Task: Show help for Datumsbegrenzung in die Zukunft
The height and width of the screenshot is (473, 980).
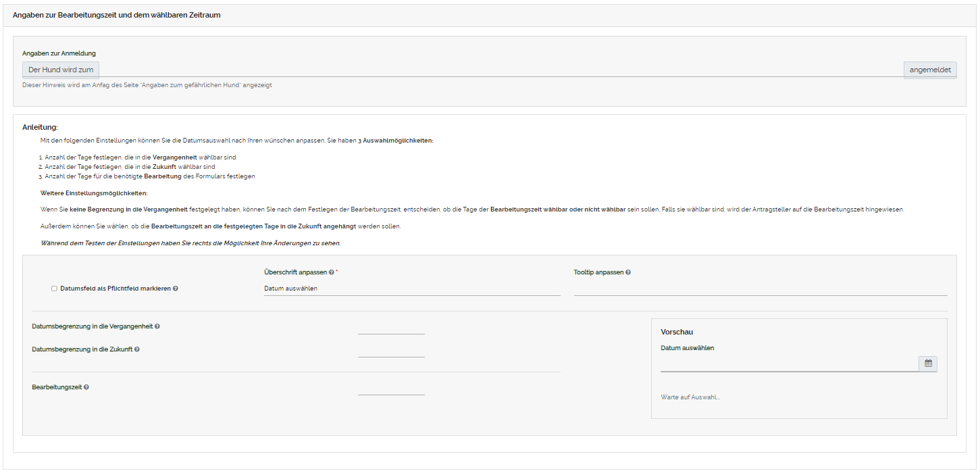Action: [137, 349]
